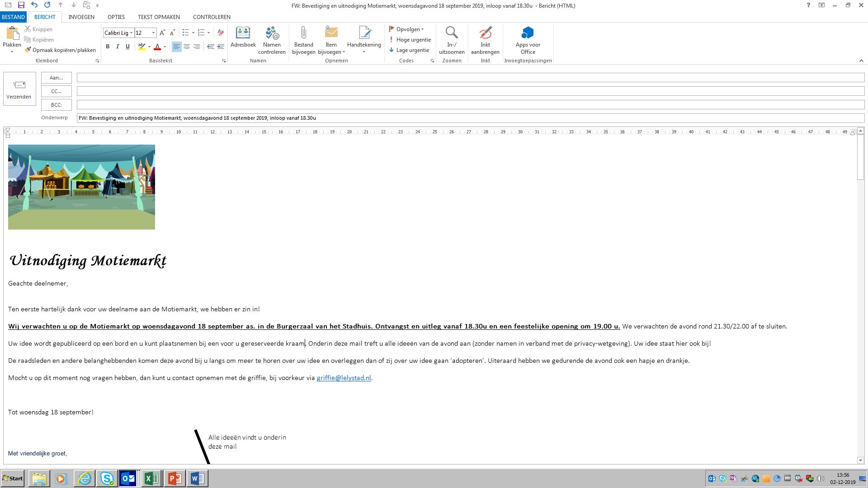The height and width of the screenshot is (488, 868).
Task: Open the quick access toolbar customize arrow
Action: coord(98,5)
